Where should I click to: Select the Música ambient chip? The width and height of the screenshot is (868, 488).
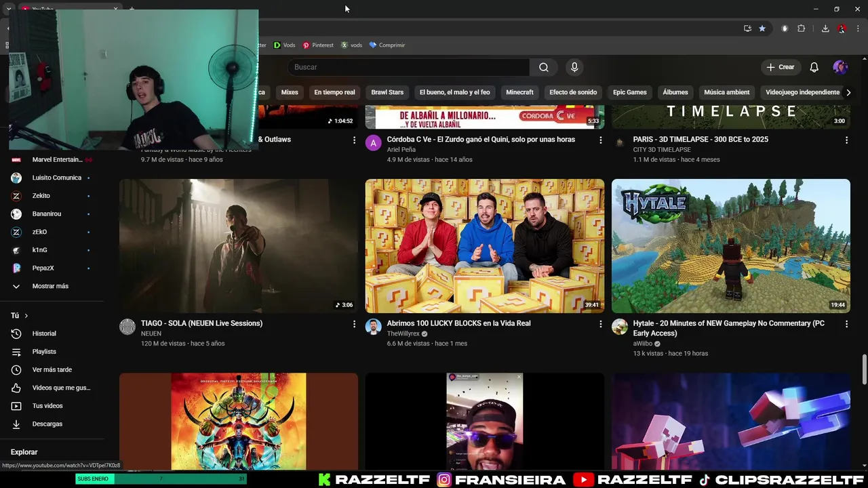coord(727,92)
